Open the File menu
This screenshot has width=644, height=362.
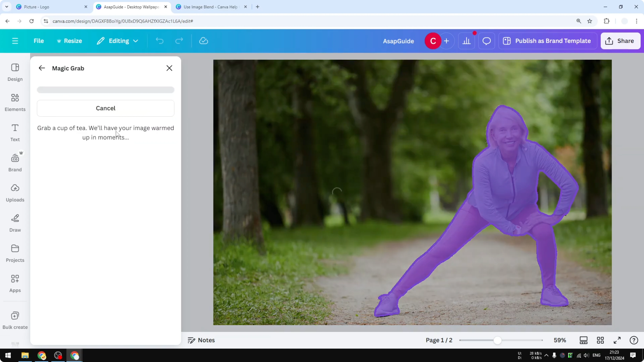pos(39,41)
